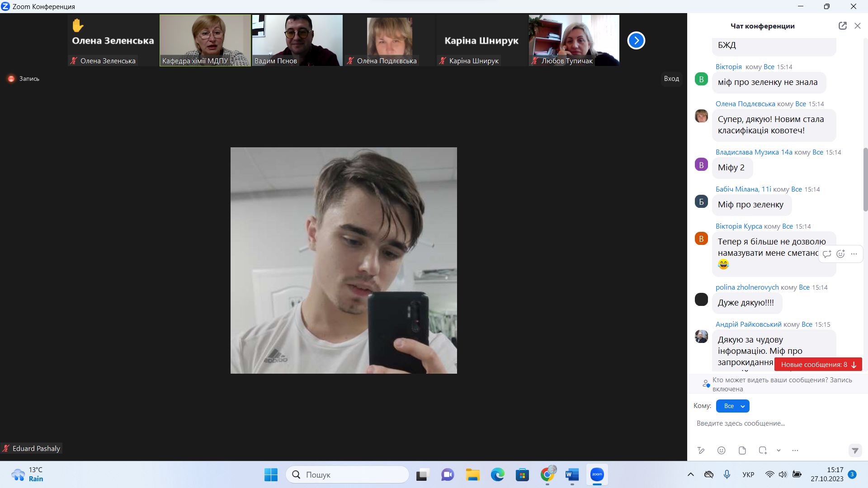Select Вадим Пєнов's video thumbnail
Image resolution: width=868 pixels, height=488 pixels.
[x=297, y=40]
